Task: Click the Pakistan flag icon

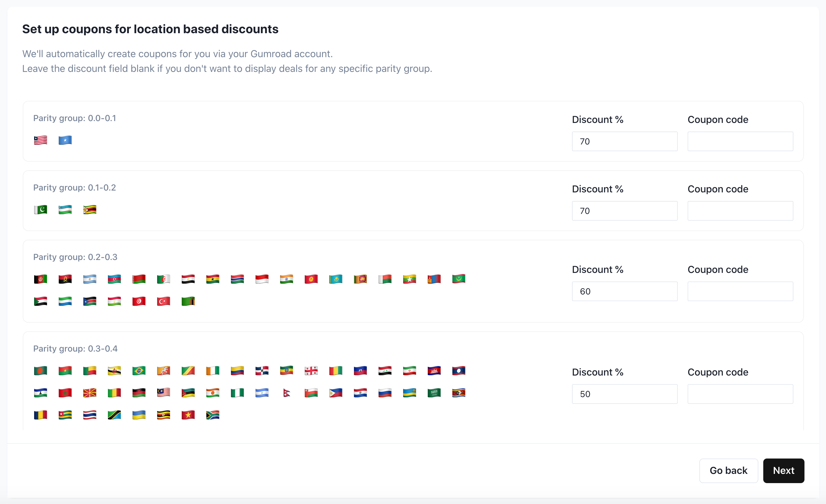Action: (x=41, y=210)
